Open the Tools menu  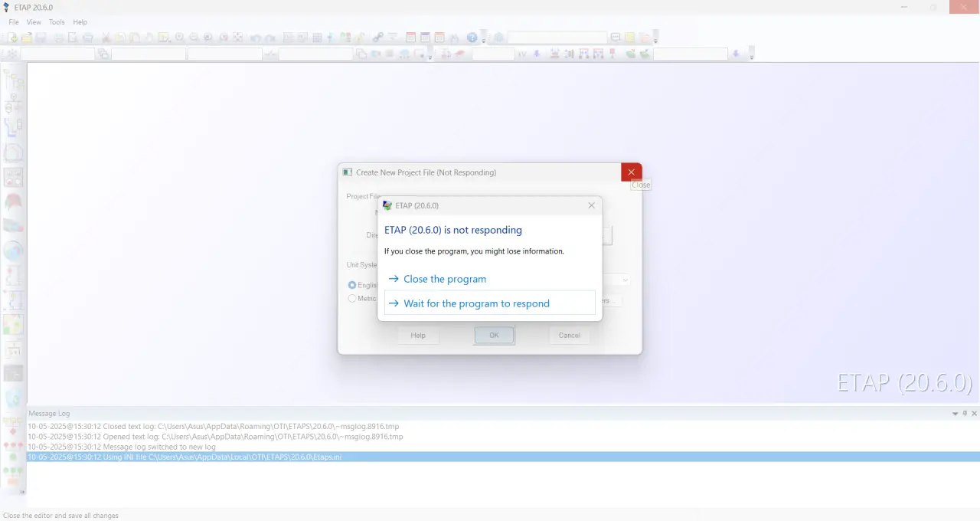57,22
